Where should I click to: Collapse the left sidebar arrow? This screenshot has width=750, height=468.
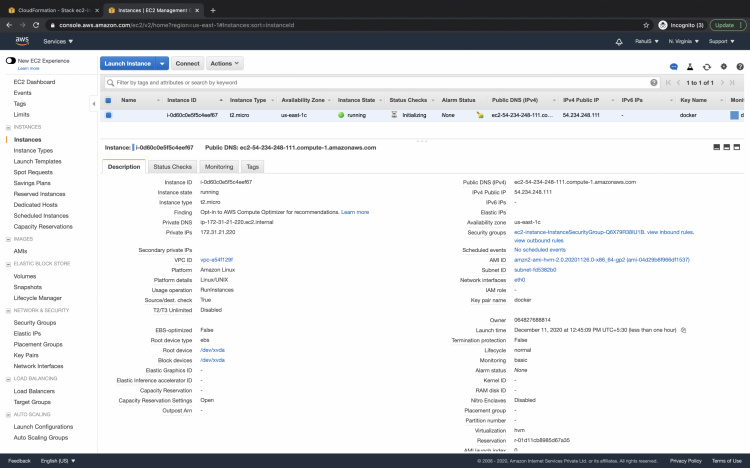coord(94,101)
